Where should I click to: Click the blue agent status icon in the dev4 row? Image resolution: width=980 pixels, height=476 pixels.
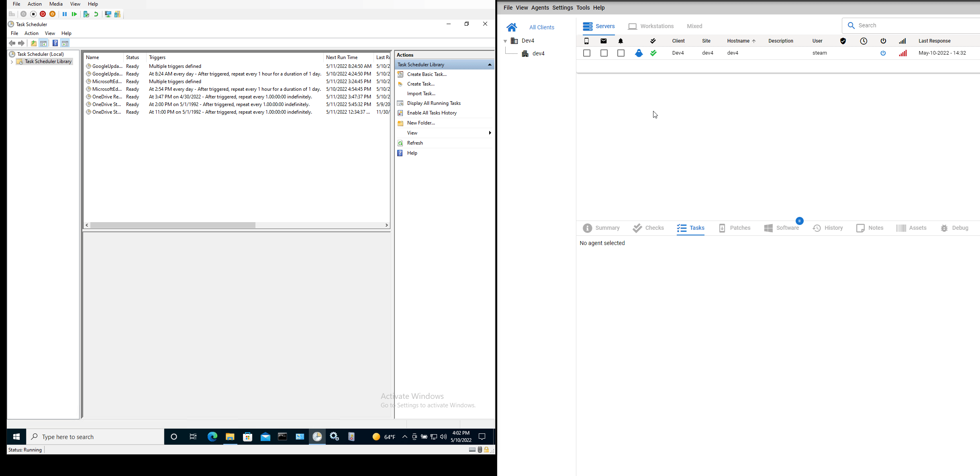point(639,53)
